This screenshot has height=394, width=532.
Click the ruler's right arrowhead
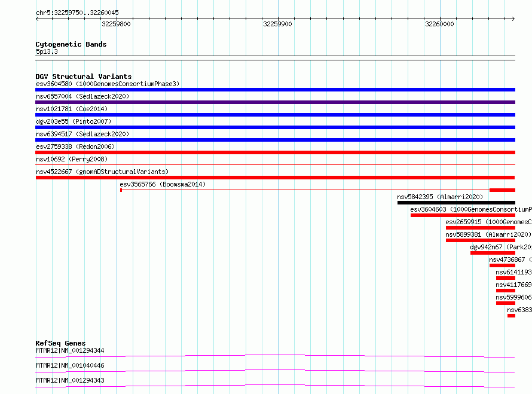click(513, 19)
